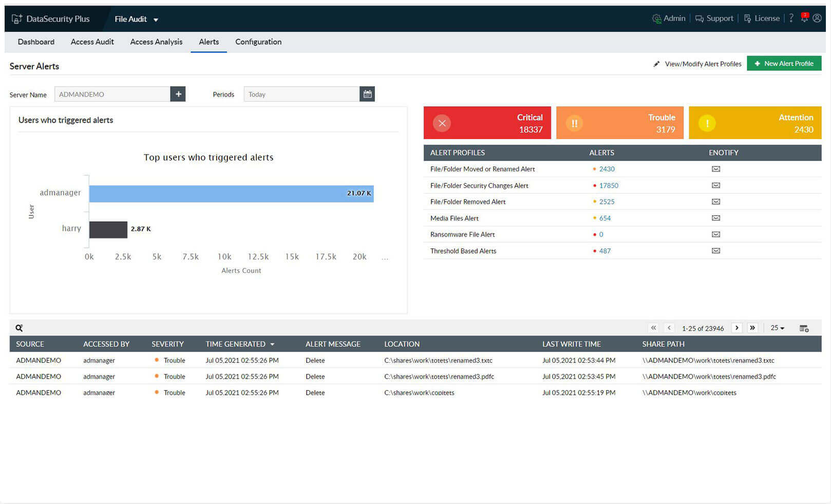Toggle eNotify envelope for Threshold Based Alerts
This screenshot has height=504, width=831.
coord(716,251)
